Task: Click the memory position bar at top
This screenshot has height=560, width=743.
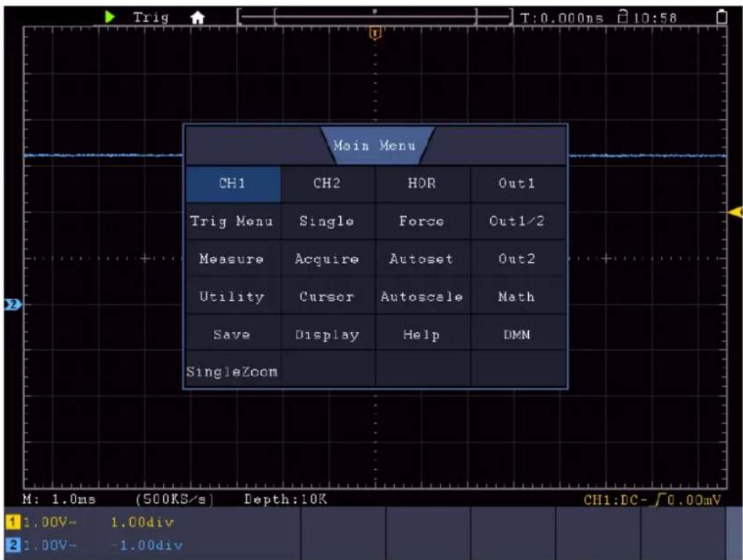Action: click(x=375, y=17)
